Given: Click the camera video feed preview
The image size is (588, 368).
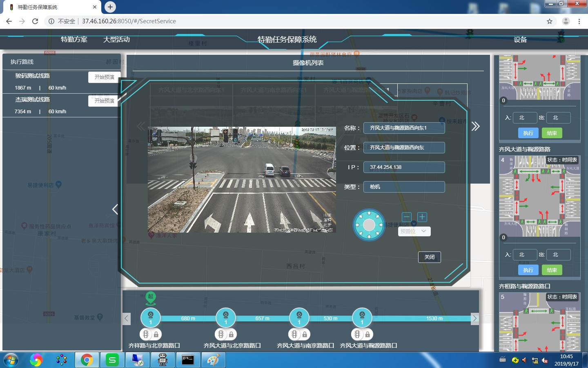Looking at the screenshot, I should [x=242, y=180].
